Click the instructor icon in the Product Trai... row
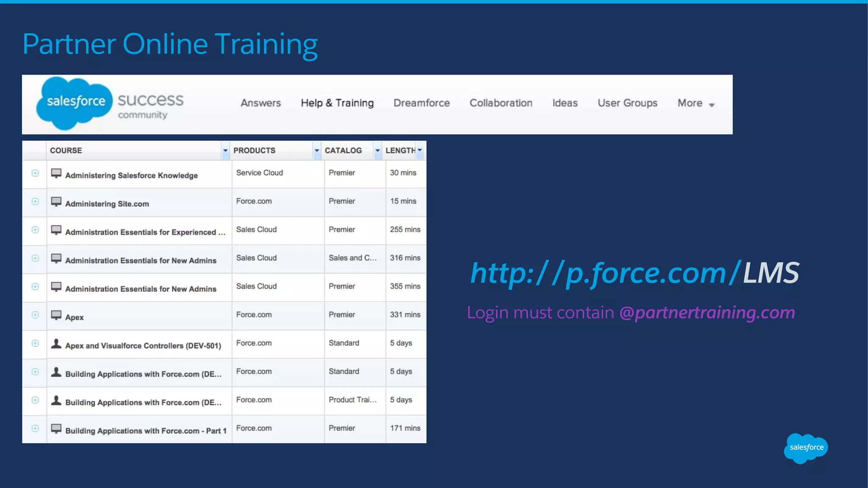Viewport: 868px width, 488px height. tap(56, 400)
